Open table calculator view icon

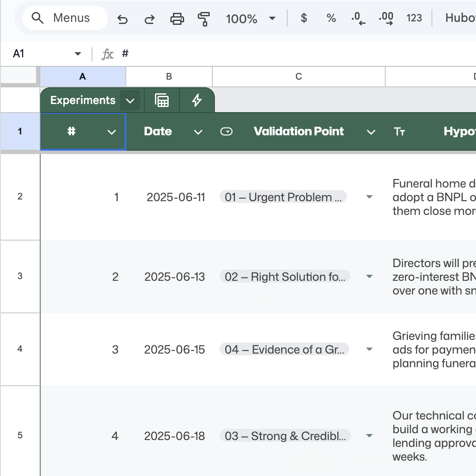[162, 101]
